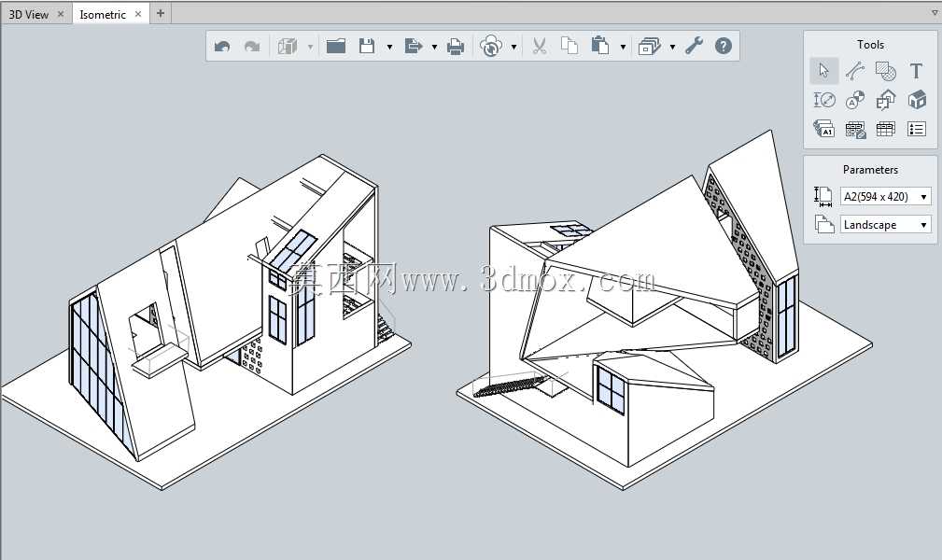Select the Line/curve drawing tool
This screenshot has width=942, height=560.
[855, 71]
